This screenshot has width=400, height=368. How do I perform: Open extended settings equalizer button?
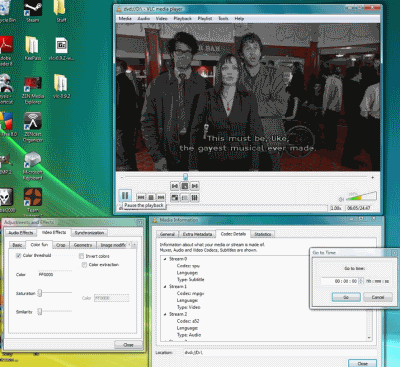[x=195, y=198]
